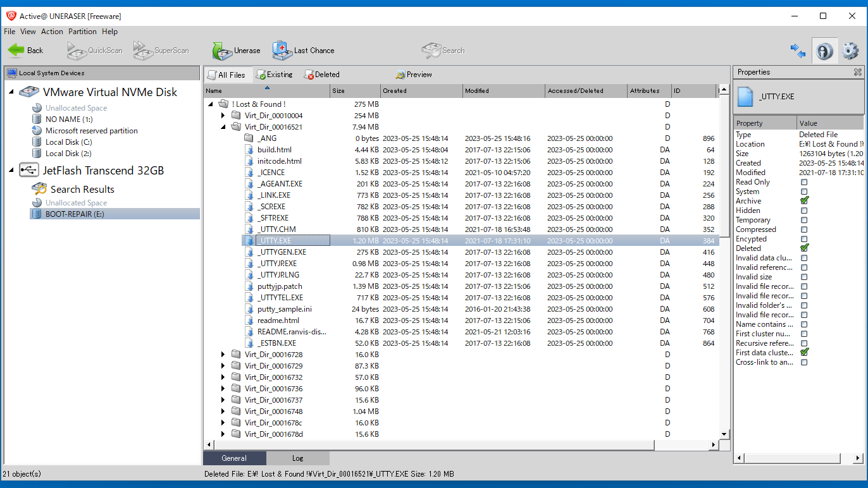
Task: Sort by the Size column header
Action: point(355,91)
